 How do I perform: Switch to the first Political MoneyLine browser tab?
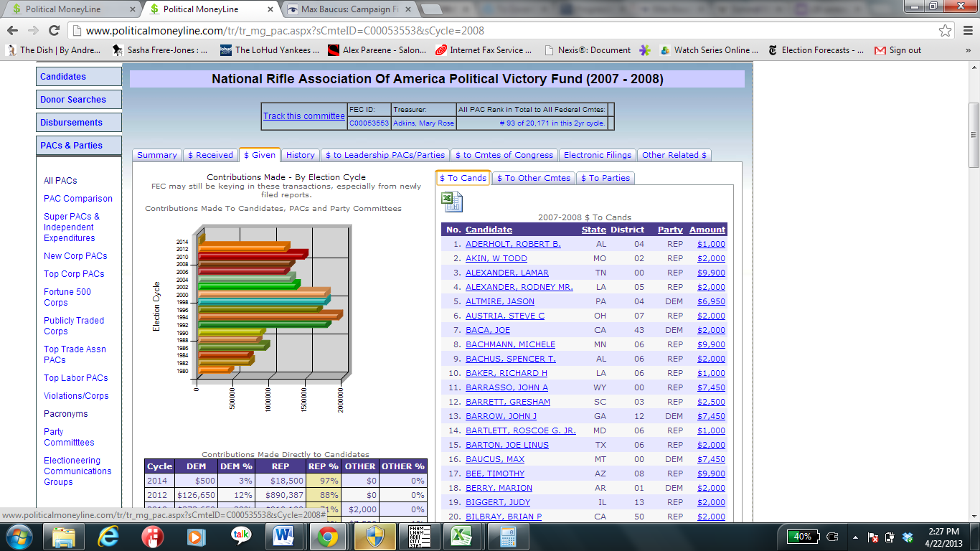pyautogui.click(x=72, y=9)
